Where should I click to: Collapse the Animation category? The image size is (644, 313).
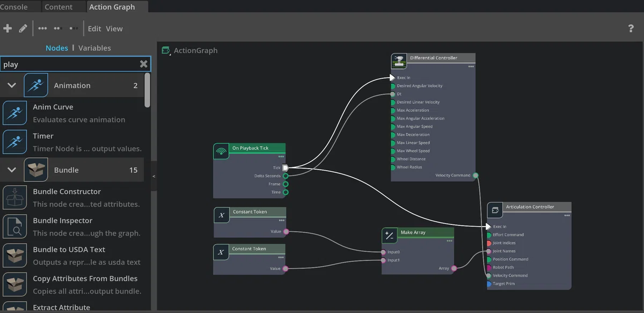pyautogui.click(x=11, y=85)
